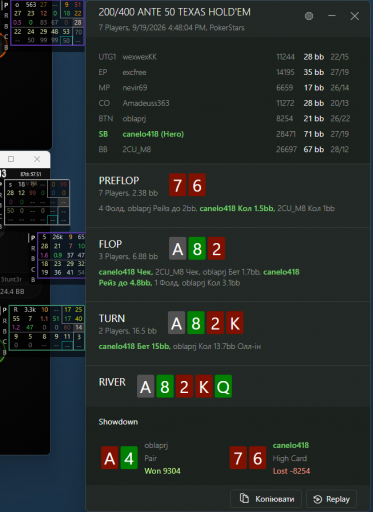
Task: Click the 28/12 stats for 2CU_M8
Action: (x=340, y=149)
